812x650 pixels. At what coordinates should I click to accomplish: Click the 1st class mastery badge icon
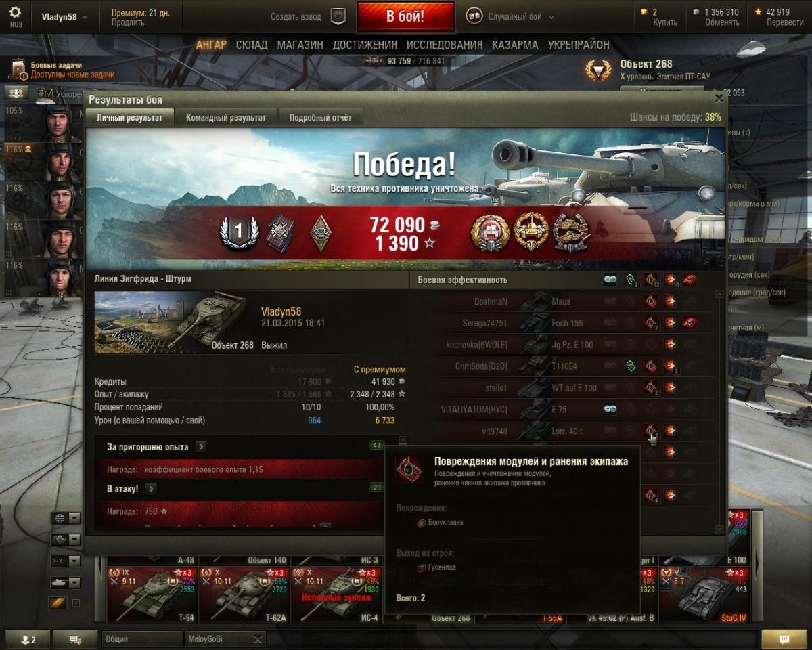238,232
